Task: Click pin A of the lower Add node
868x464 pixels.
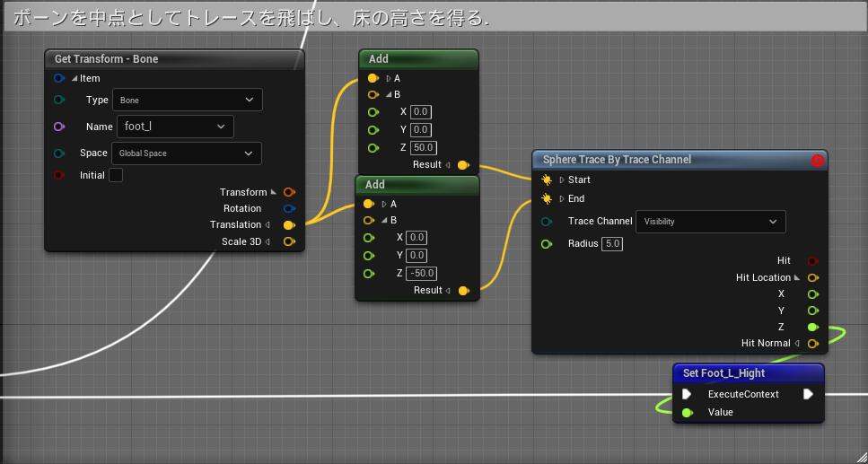Action: (x=369, y=204)
